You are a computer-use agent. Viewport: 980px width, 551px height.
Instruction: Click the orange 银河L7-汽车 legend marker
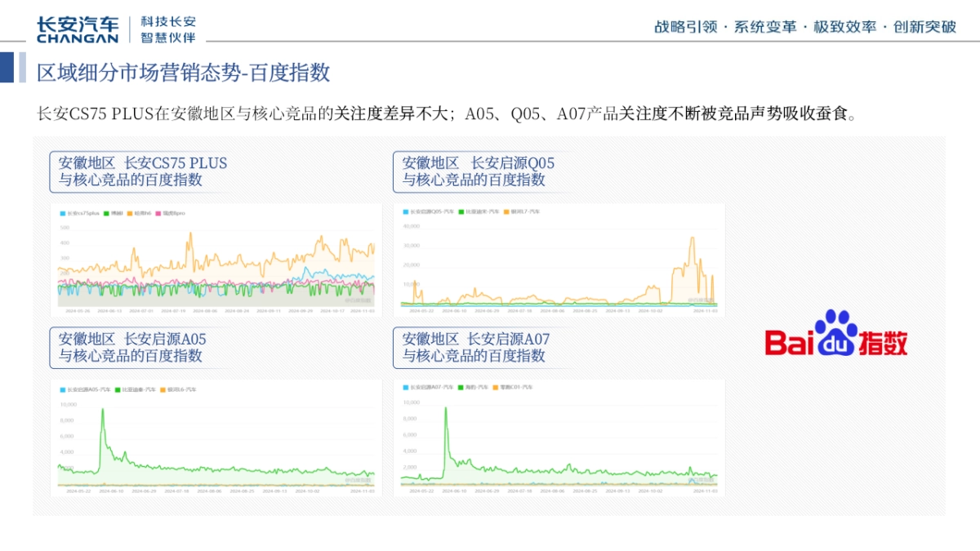point(505,211)
